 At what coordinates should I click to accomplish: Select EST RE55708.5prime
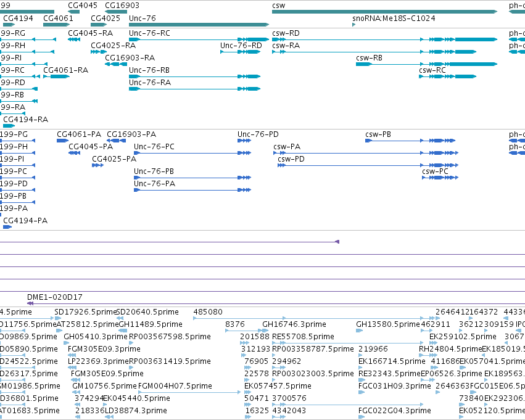click(303, 337)
